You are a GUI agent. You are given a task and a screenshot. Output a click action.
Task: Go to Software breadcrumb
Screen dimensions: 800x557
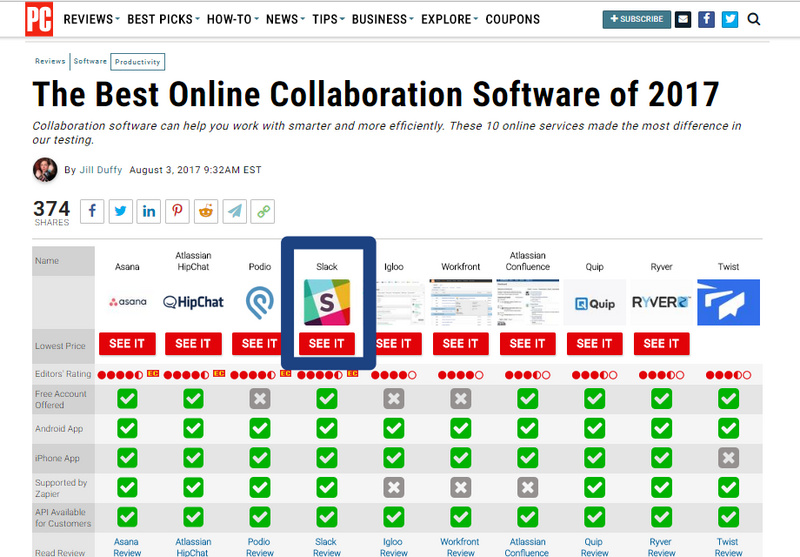[90, 61]
